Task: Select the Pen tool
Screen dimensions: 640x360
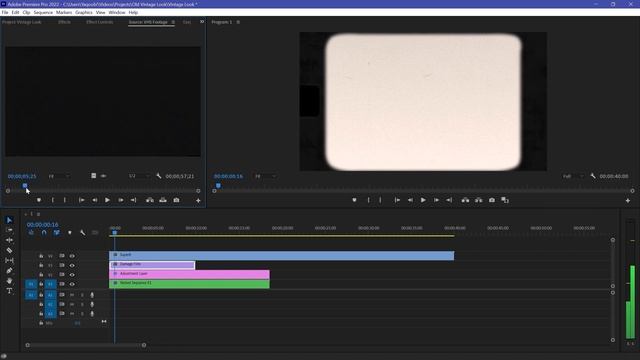Action: pyautogui.click(x=9, y=271)
